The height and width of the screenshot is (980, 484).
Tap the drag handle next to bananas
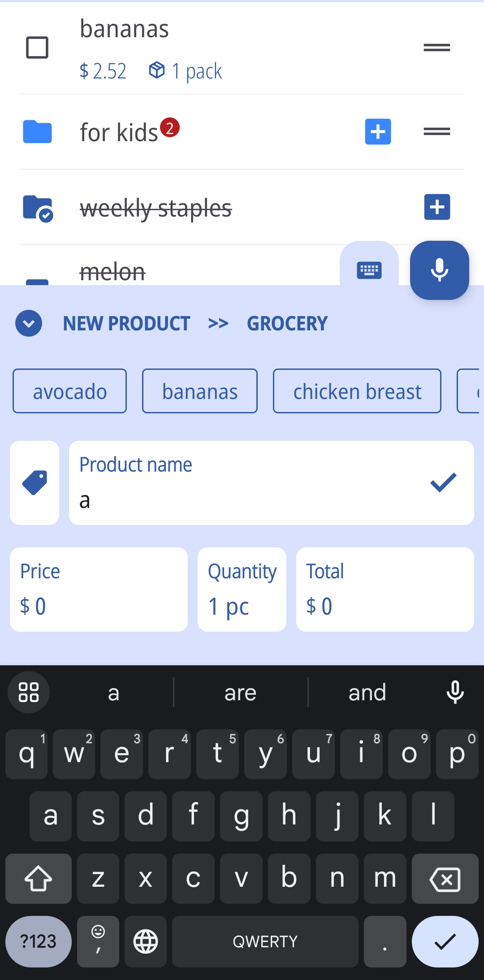click(x=436, y=48)
